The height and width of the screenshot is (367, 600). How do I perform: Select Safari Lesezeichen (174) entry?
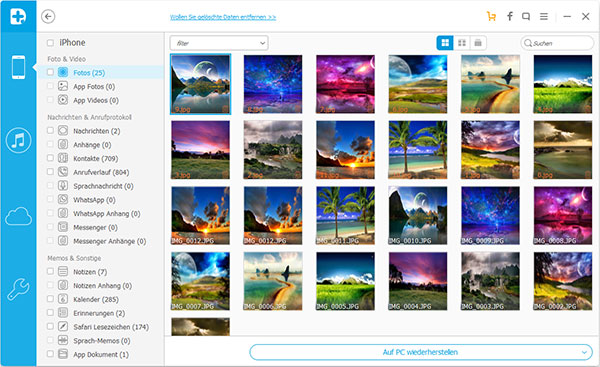pos(111,327)
